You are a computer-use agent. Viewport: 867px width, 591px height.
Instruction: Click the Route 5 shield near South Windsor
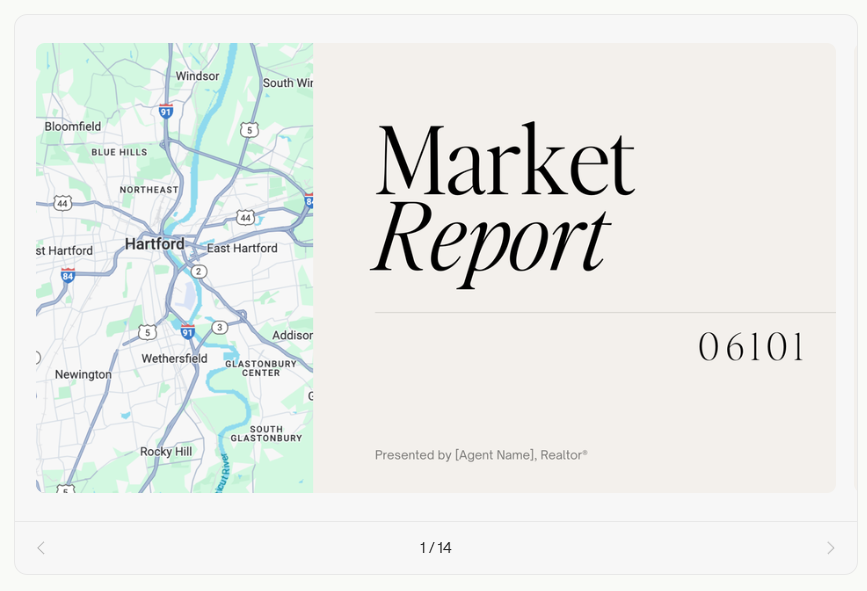tap(249, 130)
